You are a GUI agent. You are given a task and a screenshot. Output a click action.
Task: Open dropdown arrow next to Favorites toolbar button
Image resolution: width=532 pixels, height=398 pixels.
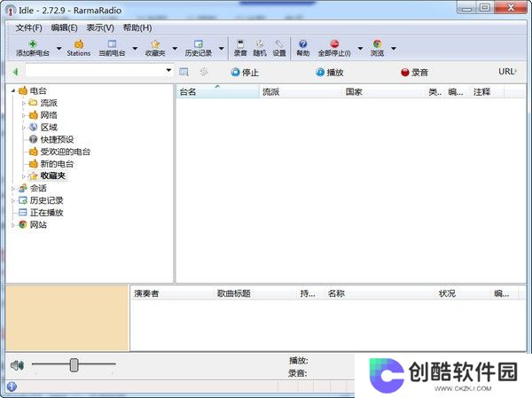click(x=175, y=49)
